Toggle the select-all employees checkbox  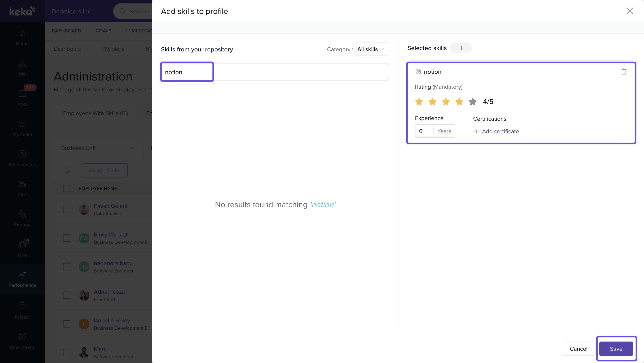(x=66, y=188)
